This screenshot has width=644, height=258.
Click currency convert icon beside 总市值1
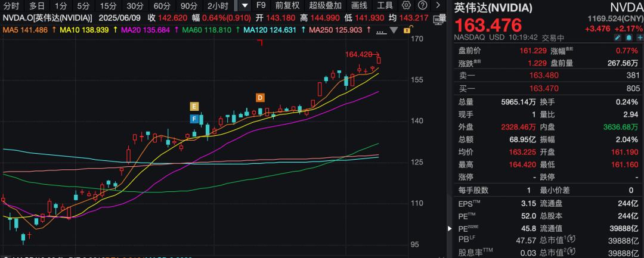pos(571,240)
